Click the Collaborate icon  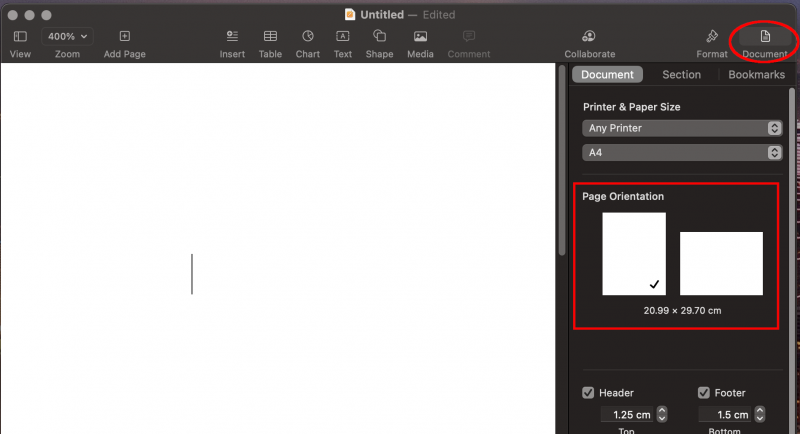click(x=589, y=37)
